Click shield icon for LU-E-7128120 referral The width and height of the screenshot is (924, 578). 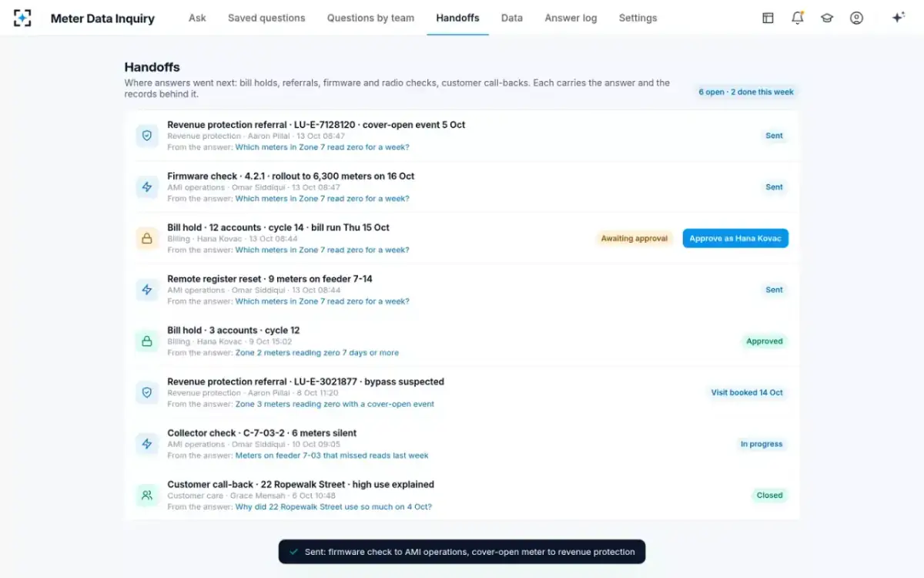[147, 136]
